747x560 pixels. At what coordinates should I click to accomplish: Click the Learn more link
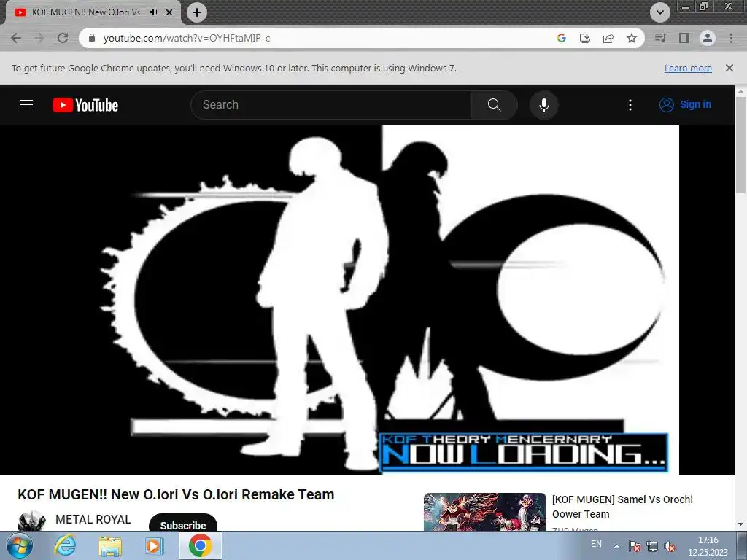688,68
